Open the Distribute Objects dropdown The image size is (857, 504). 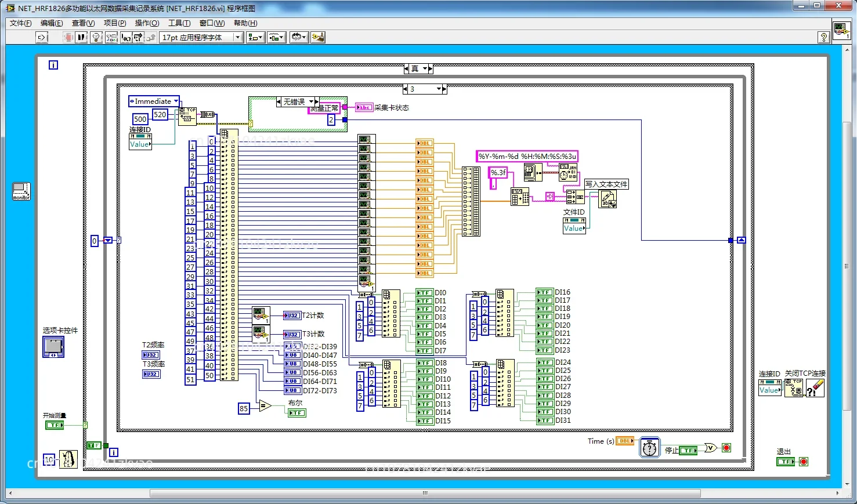276,37
